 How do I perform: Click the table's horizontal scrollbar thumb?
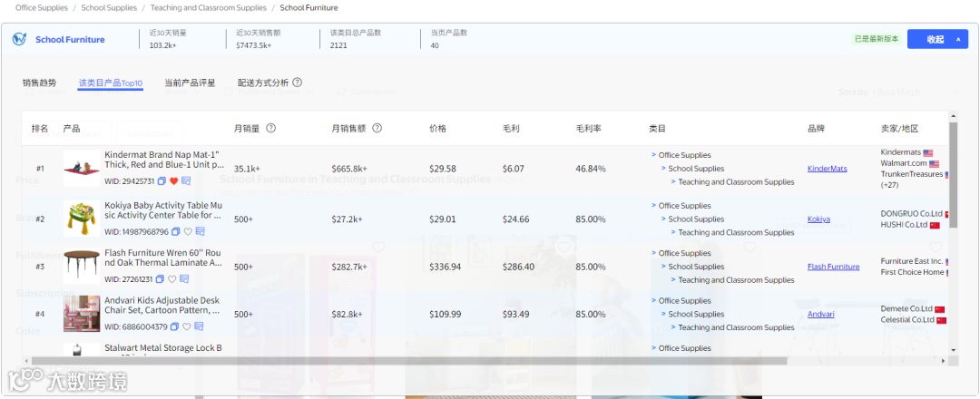click(x=409, y=361)
